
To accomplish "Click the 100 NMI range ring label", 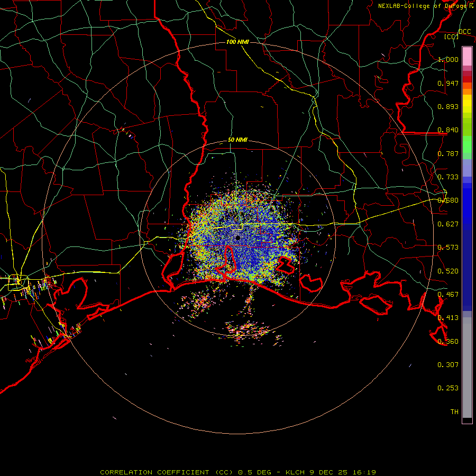I will 237,42.
